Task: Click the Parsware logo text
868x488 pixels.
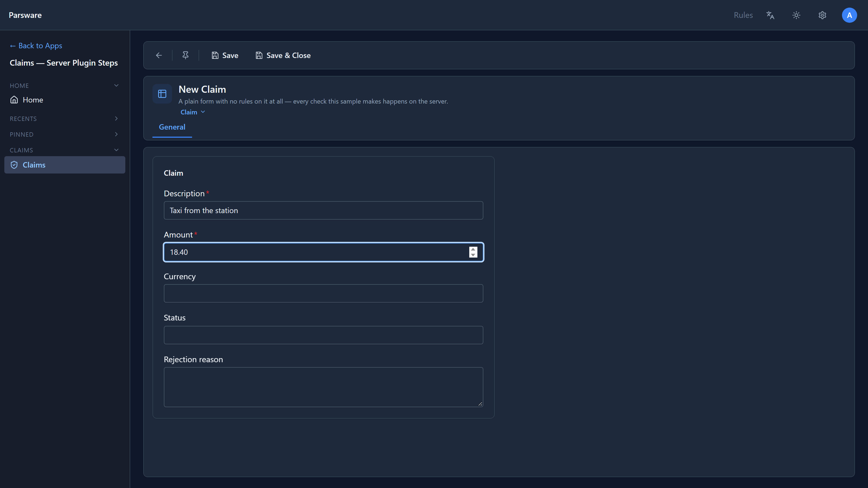Action: [25, 15]
